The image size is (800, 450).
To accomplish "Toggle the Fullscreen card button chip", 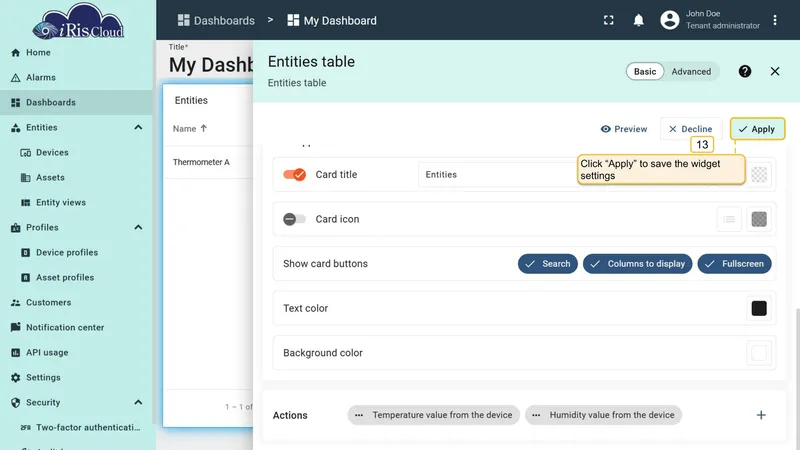I will tap(734, 264).
